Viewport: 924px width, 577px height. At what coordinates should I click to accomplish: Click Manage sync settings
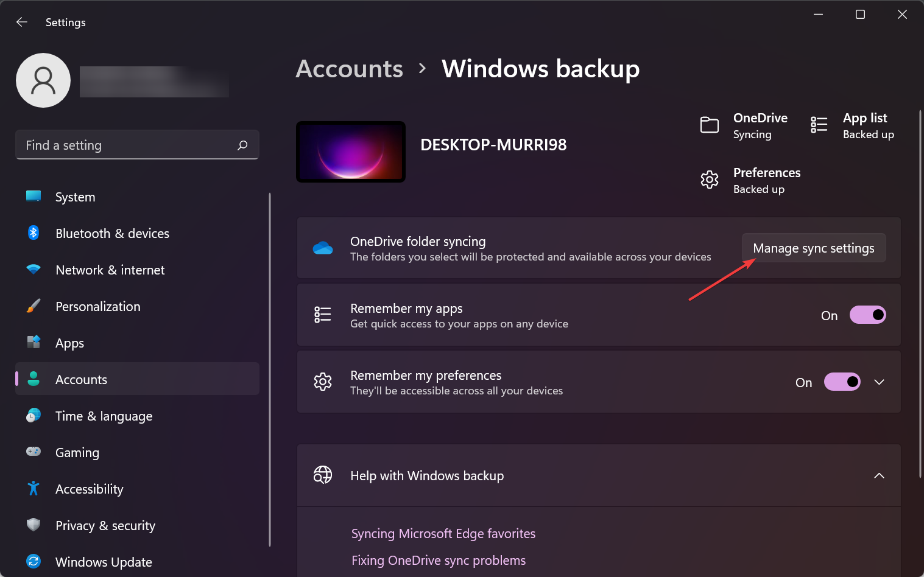814,248
